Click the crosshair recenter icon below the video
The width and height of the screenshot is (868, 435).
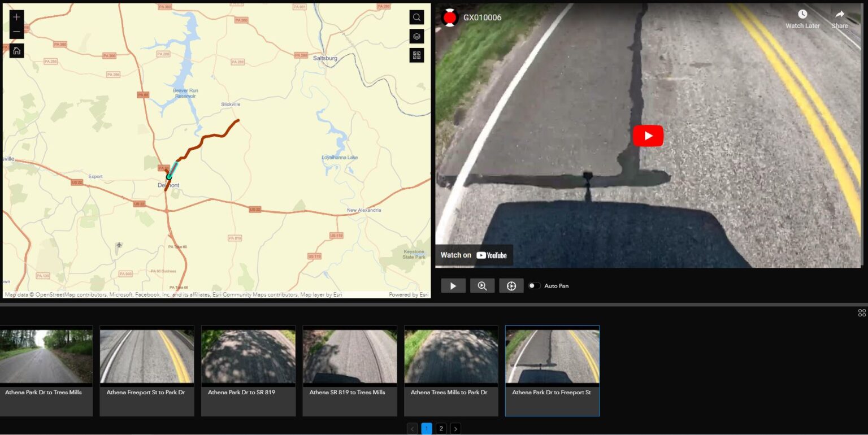pyautogui.click(x=511, y=285)
